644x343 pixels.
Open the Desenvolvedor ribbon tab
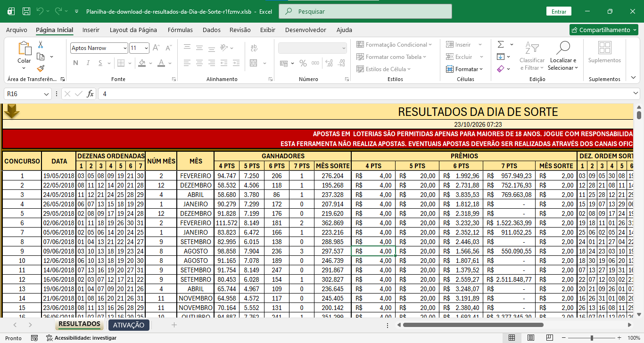pyautogui.click(x=305, y=30)
